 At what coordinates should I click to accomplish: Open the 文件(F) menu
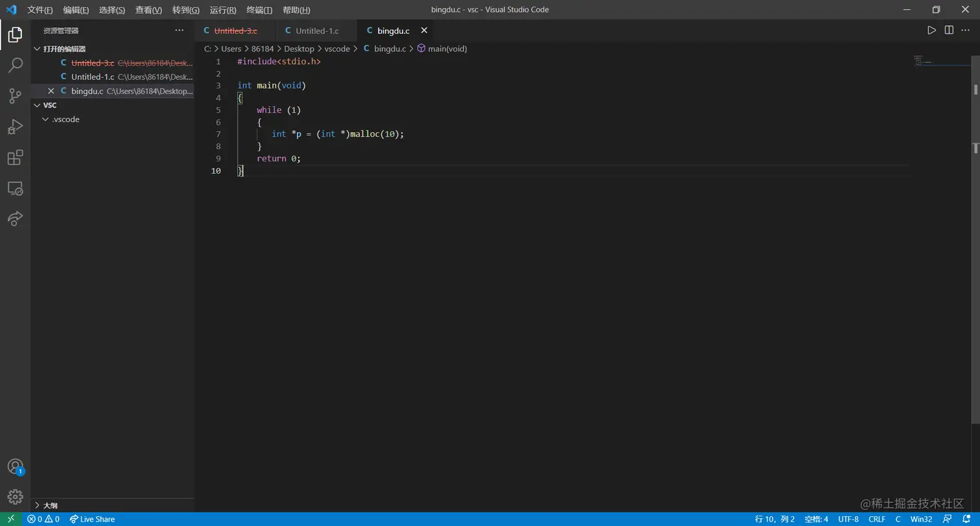point(40,10)
